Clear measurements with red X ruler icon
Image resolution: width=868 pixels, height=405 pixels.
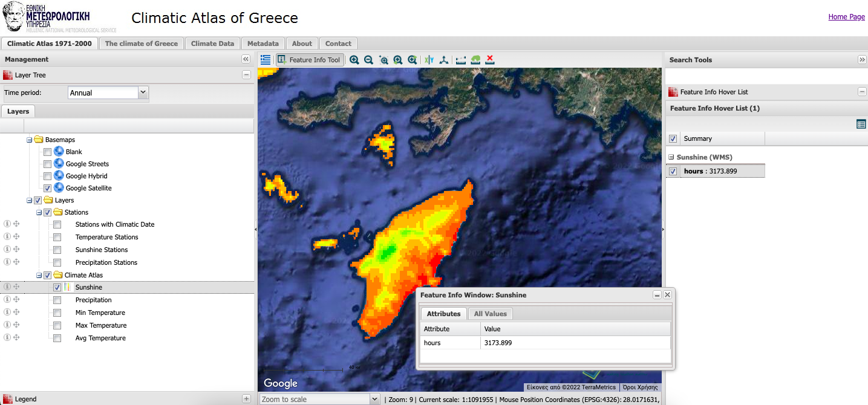(490, 60)
